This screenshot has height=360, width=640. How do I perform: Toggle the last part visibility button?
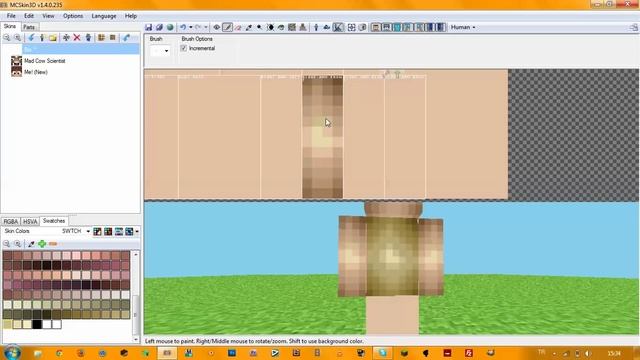(440, 27)
